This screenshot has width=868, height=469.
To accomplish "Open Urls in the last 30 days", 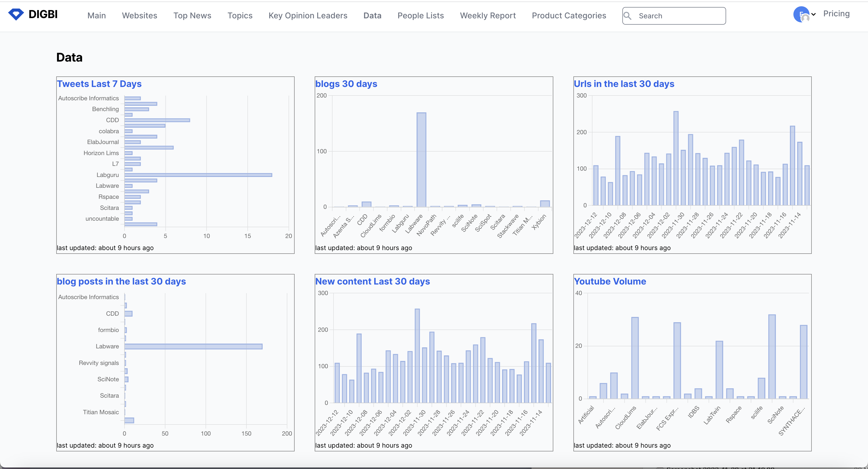I will pyautogui.click(x=624, y=84).
